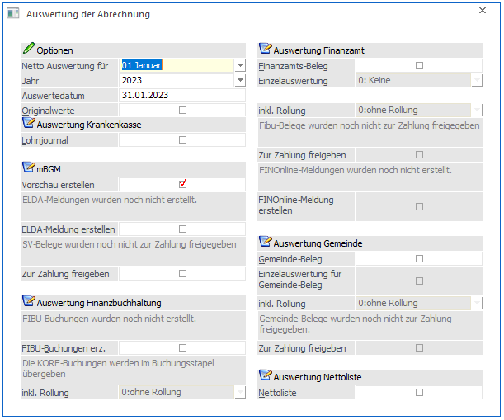Uncheck the Vorschau erstellen checkbox
Image resolution: width=504 pixels, height=420 pixels.
183,184
